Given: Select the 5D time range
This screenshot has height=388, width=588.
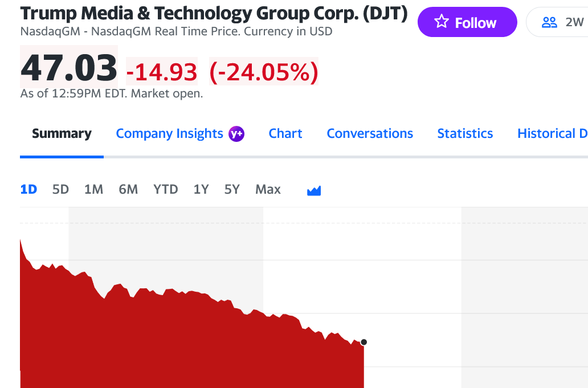Looking at the screenshot, I should (x=60, y=189).
